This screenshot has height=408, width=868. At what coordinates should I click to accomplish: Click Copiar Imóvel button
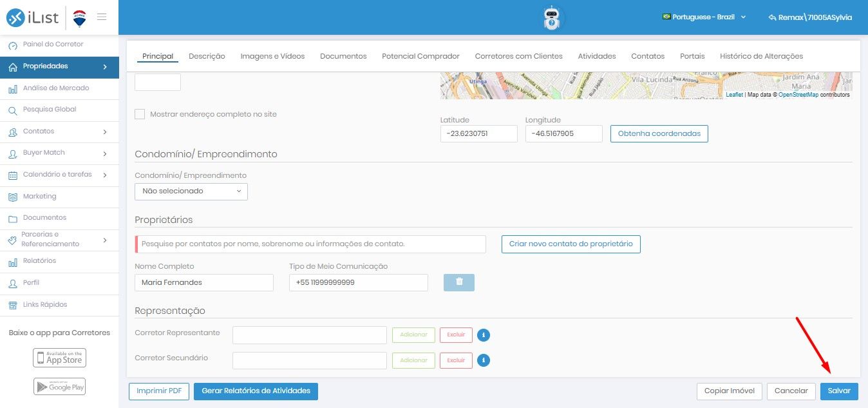point(730,391)
